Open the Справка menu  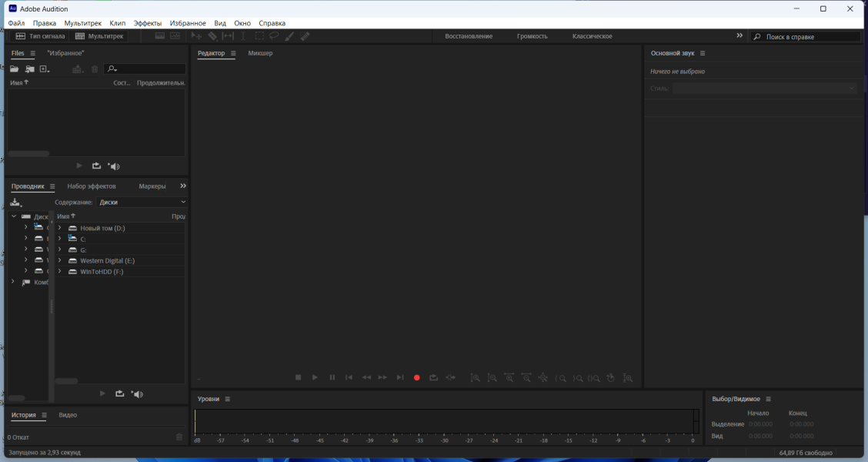click(x=272, y=23)
